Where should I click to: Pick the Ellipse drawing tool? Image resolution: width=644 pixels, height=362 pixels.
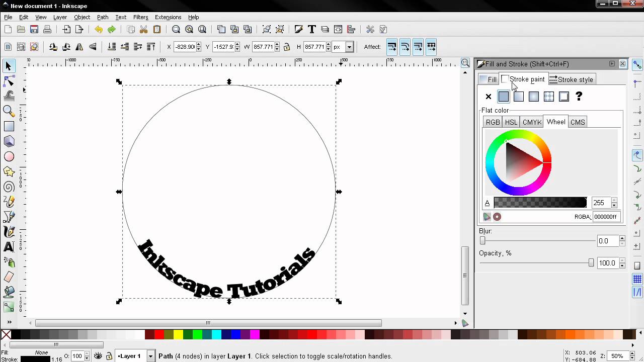(x=9, y=157)
